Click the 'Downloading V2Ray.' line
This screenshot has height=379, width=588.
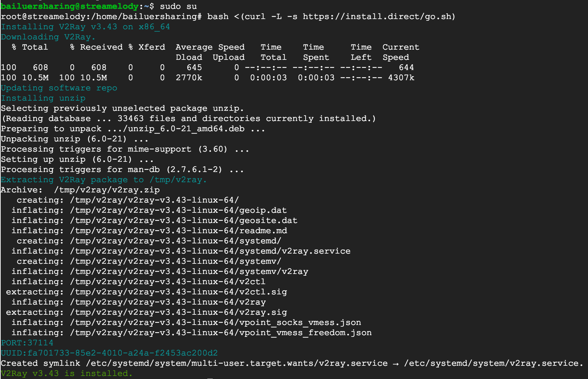(48, 37)
